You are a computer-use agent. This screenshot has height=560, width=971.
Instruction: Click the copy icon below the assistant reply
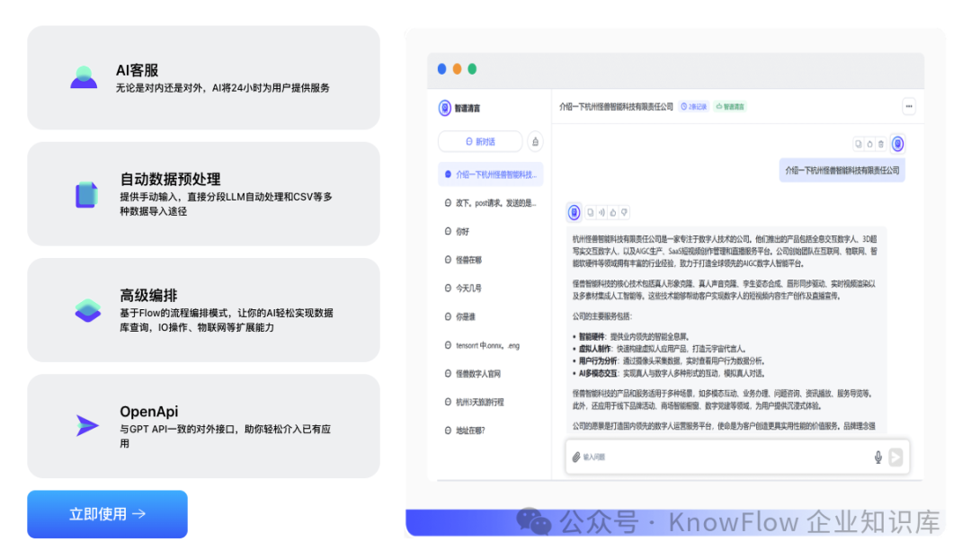(x=590, y=212)
